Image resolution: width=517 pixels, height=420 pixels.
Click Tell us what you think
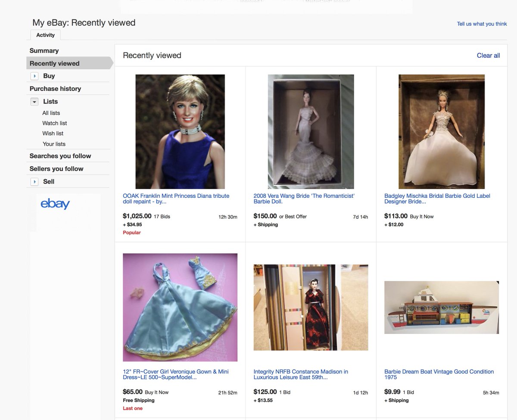[482, 24]
